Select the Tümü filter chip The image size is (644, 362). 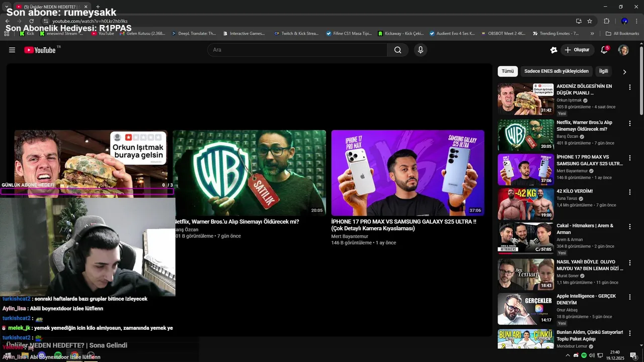click(508, 71)
